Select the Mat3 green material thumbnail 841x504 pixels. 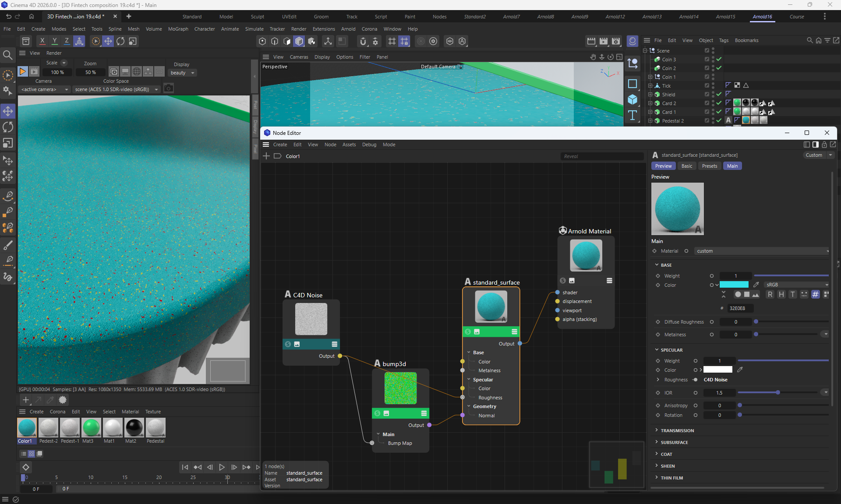click(91, 428)
